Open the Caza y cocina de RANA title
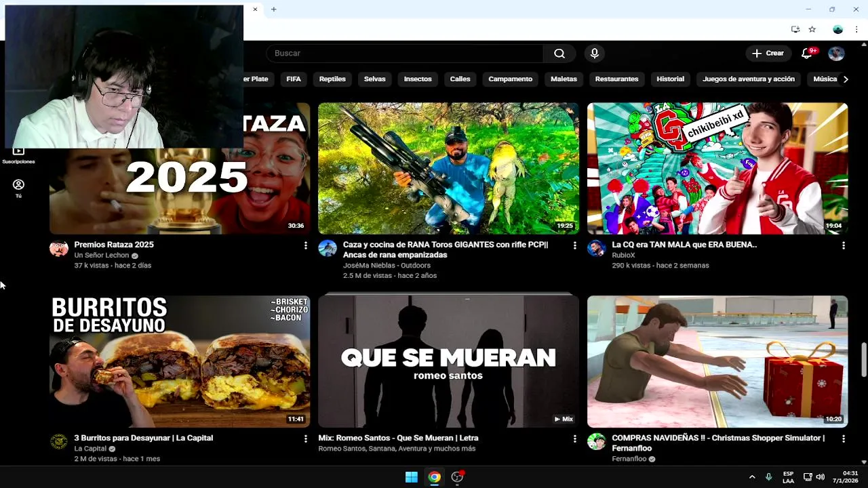 coord(446,249)
